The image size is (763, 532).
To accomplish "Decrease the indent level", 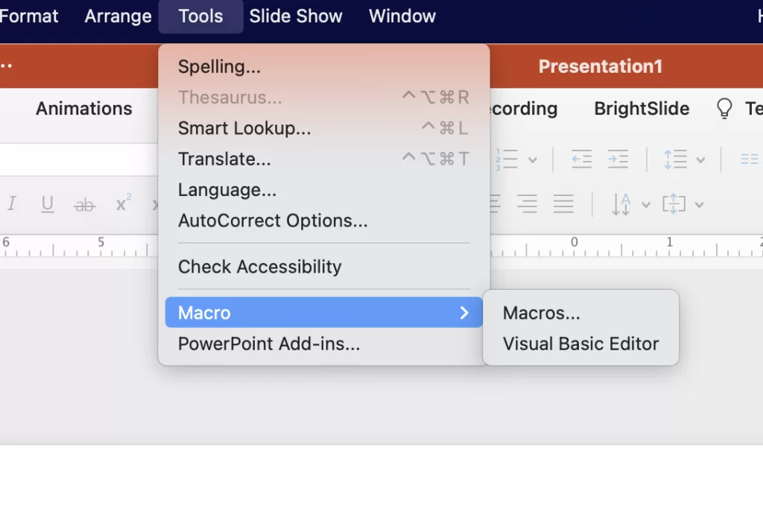I will click(581, 159).
